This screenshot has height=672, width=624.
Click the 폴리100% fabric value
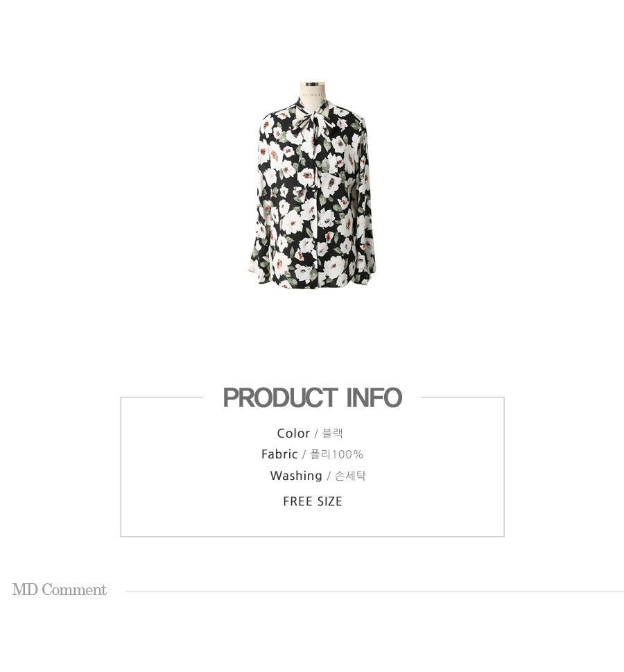[x=336, y=454]
